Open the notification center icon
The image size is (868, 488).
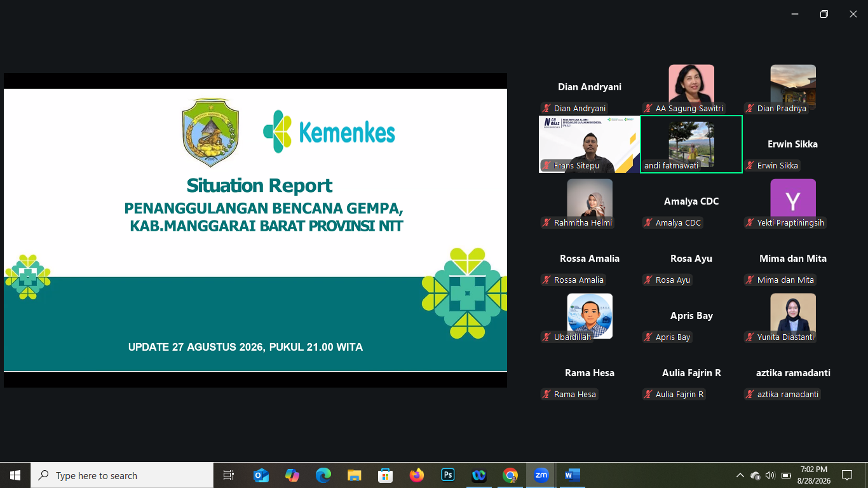pyautogui.click(x=846, y=475)
